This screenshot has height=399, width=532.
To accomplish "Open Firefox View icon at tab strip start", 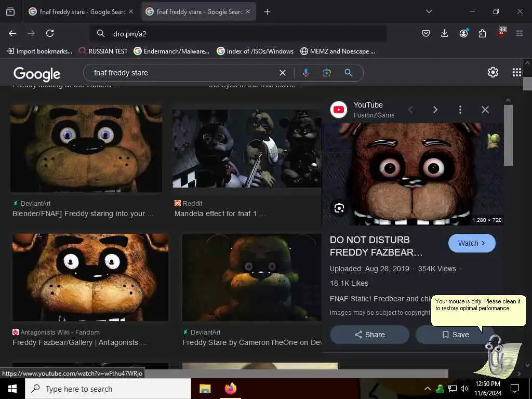I will click(x=10, y=11).
